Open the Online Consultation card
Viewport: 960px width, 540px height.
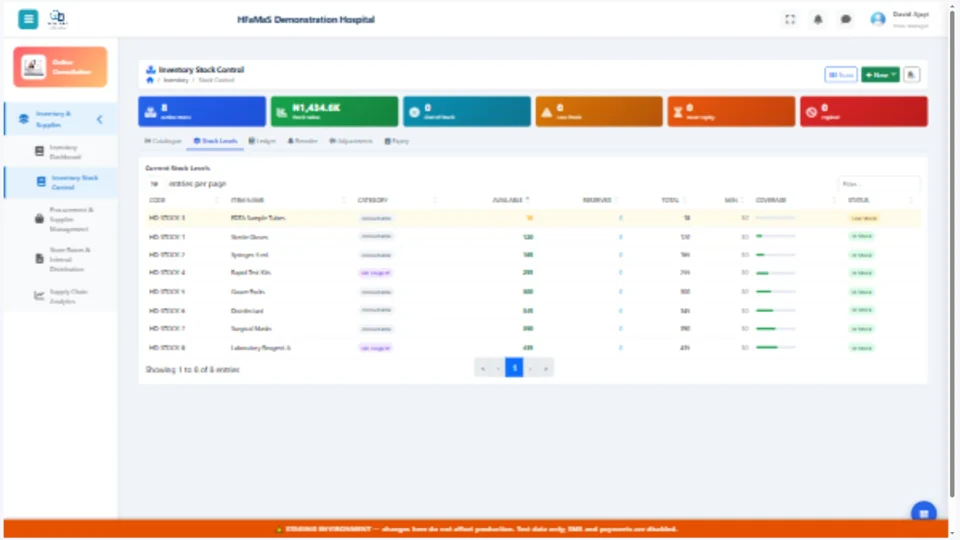click(60, 67)
